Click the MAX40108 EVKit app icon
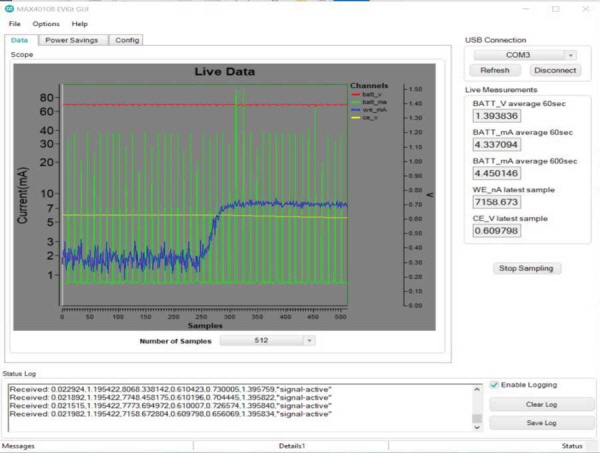The width and height of the screenshot is (600, 453). 8,8
